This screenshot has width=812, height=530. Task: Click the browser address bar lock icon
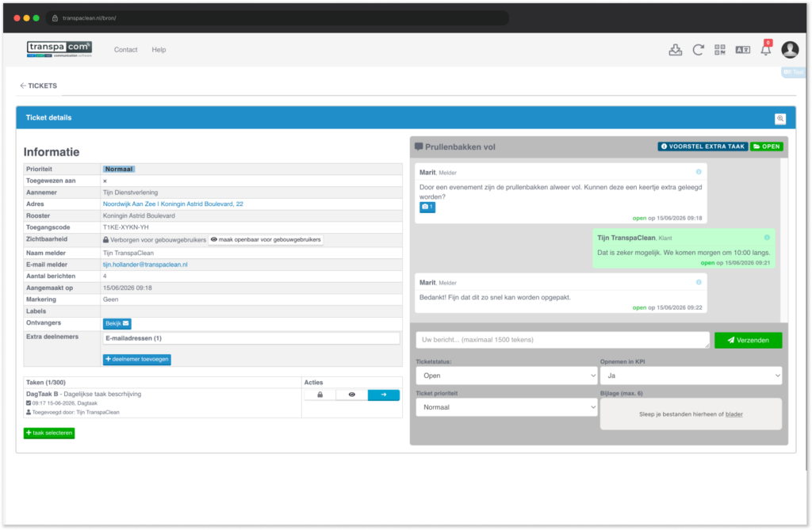[55, 18]
